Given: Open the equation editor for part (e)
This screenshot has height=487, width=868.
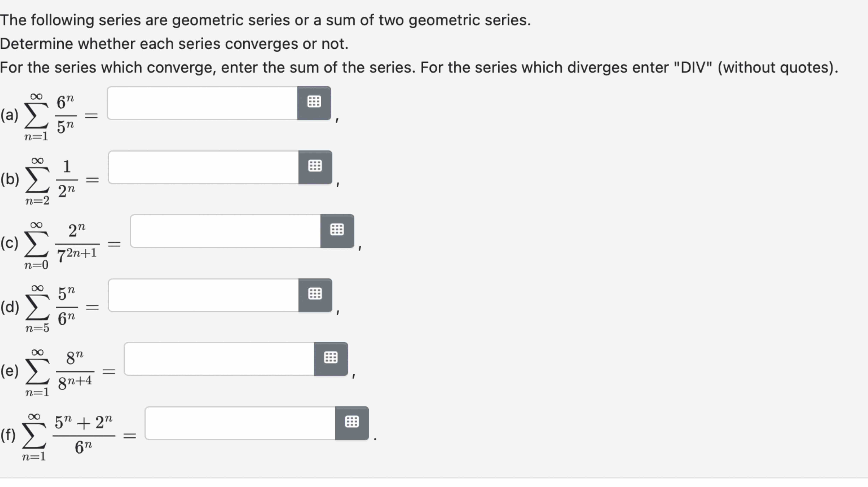Looking at the screenshot, I should click(x=331, y=358).
